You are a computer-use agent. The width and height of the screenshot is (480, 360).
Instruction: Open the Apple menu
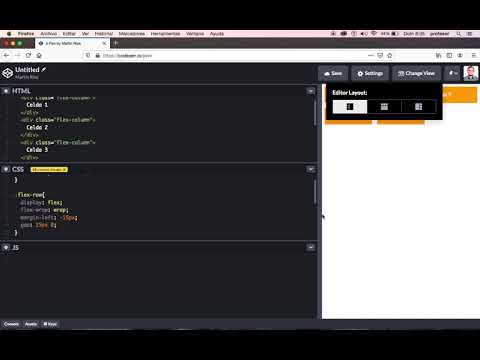[9, 34]
